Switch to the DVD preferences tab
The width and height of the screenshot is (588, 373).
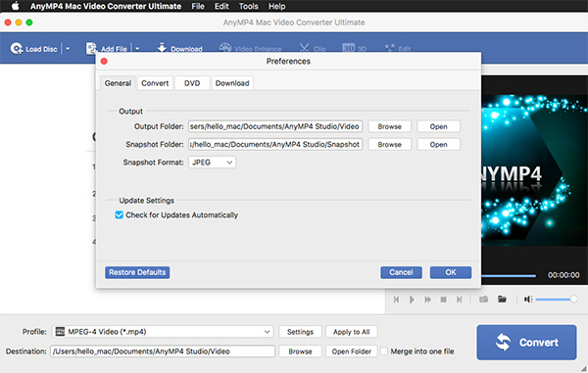[x=192, y=83]
